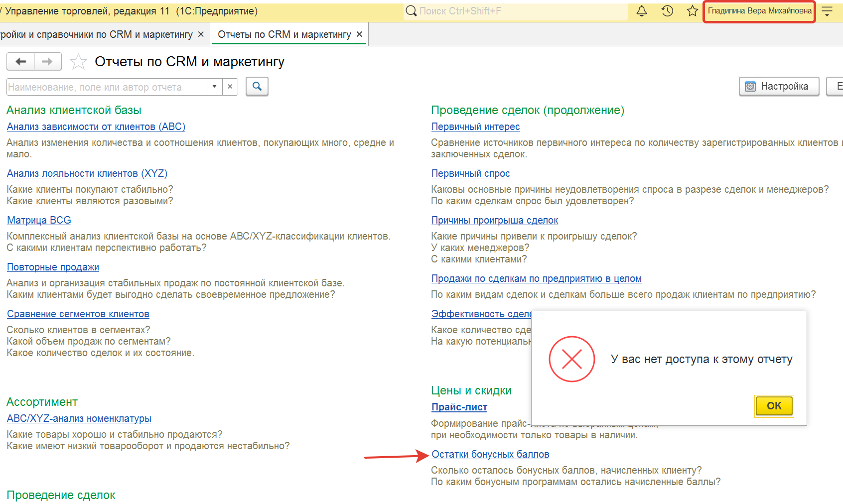This screenshot has width=843, height=504.
Task: Open Причины проигрыша сделок report
Action: pyautogui.click(x=495, y=220)
